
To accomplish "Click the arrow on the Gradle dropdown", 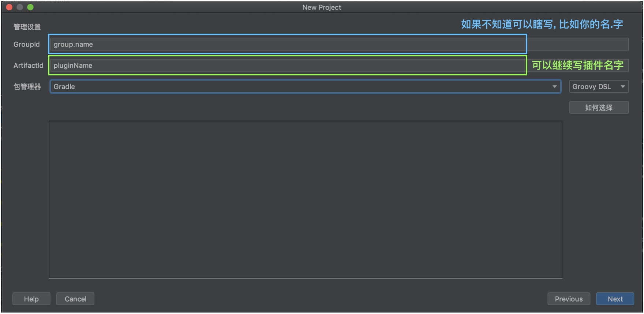I will (554, 87).
